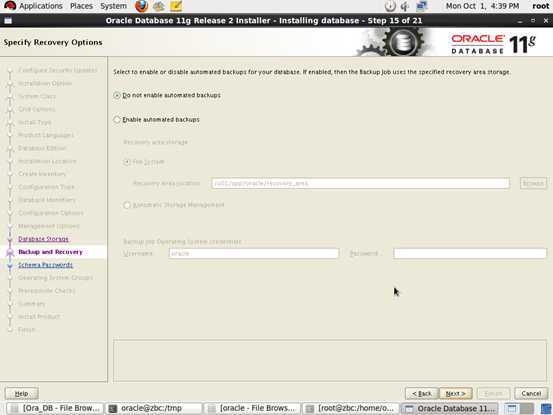
Task: Go to the Database Storage step
Action: click(43, 239)
